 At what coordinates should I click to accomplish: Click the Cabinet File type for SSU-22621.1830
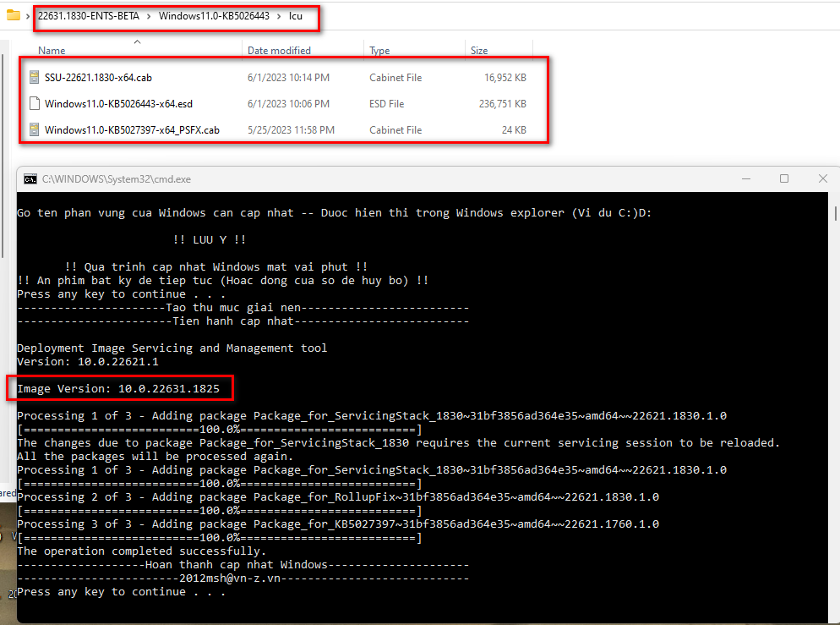point(395,77)
